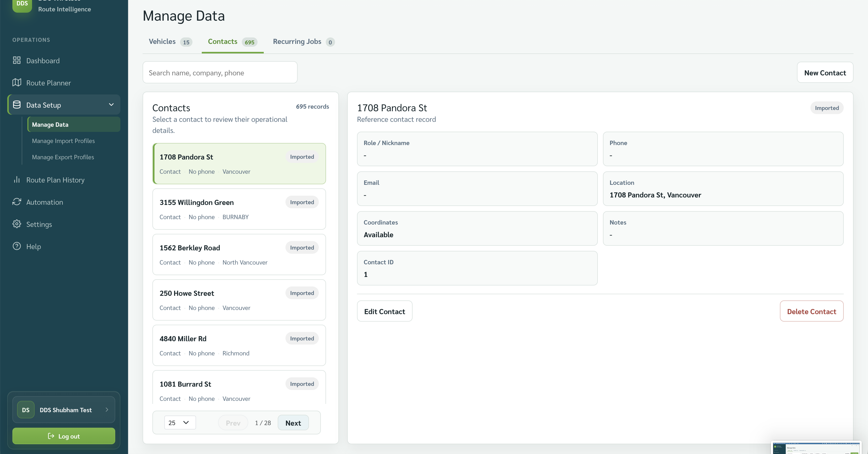Open Manage Export Profiles
Viewport: 868px width, 454px height.
click(63, 157)
